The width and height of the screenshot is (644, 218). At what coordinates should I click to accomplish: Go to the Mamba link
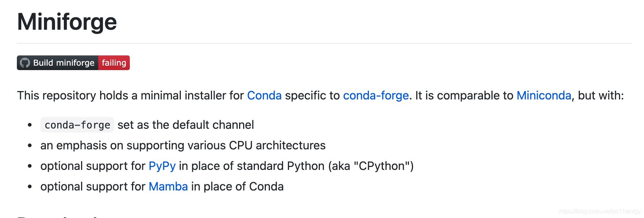168,186
